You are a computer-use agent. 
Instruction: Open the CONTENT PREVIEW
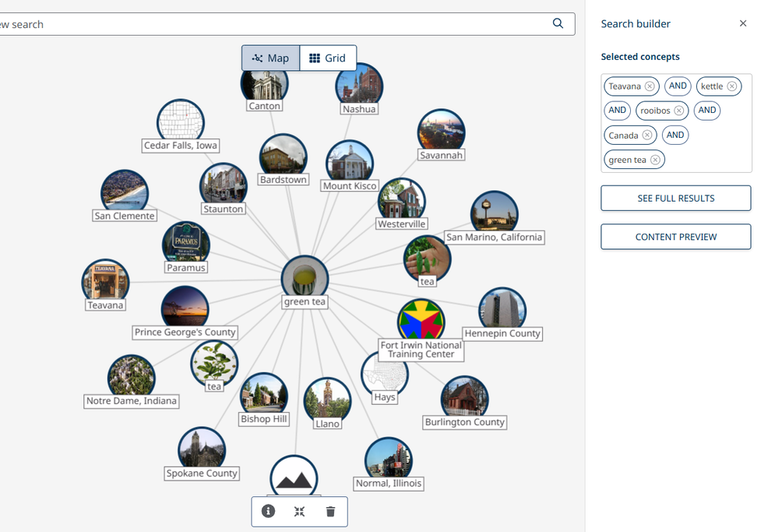tap(676, 237)
